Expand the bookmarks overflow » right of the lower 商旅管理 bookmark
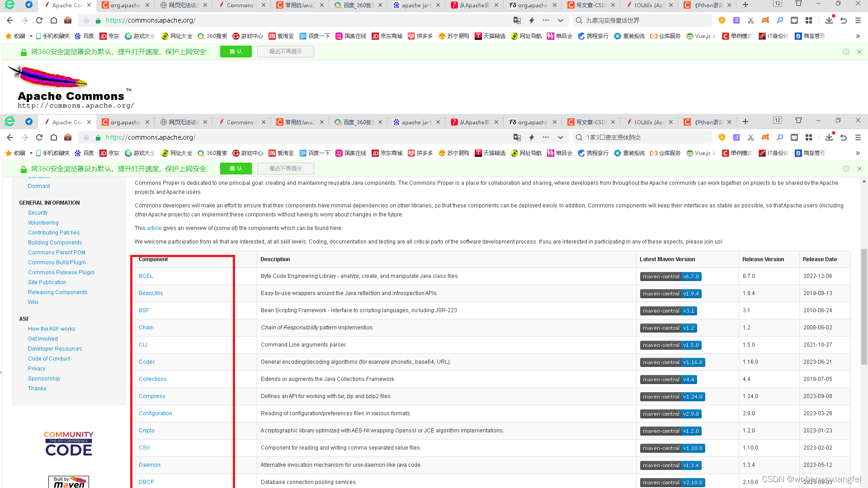Screen dimensions: 868x488 858,153
